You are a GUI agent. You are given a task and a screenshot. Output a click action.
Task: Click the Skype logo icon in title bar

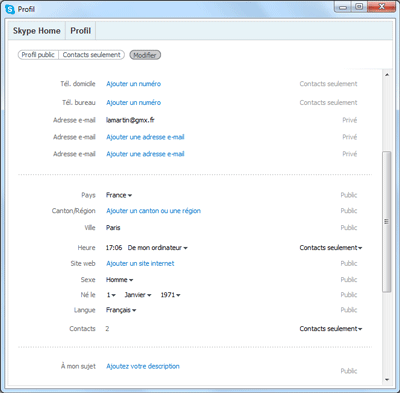10,9
